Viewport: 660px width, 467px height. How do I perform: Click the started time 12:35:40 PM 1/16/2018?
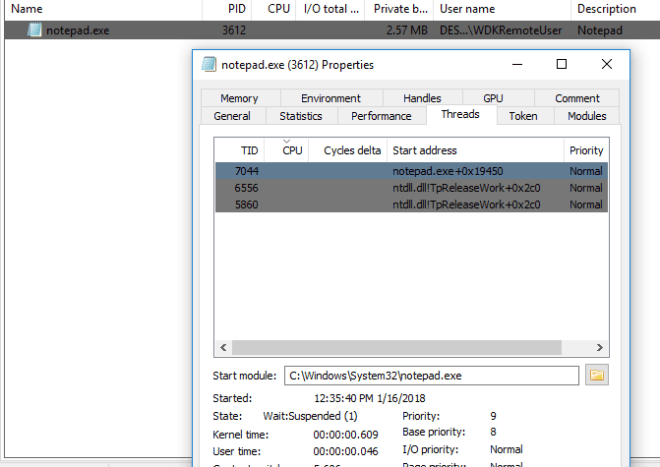tap(370, 398)
